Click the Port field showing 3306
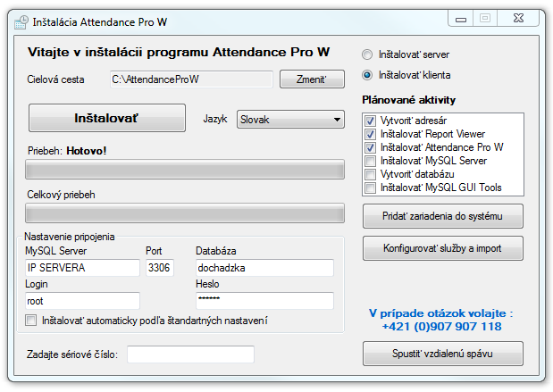Image resolution: width=553 pixels, height=392 pixels. coord(160,268)
